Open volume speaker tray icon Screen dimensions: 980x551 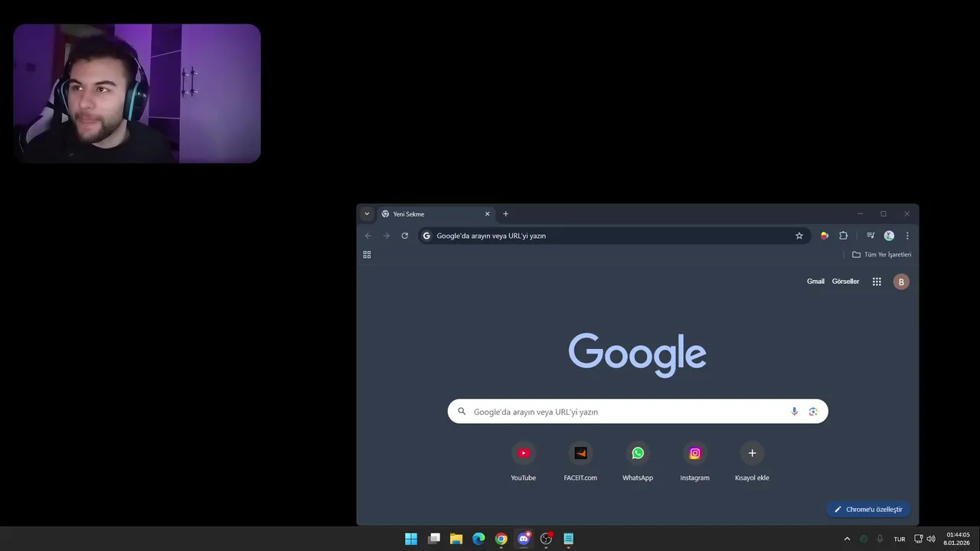[x=931, y=539]
